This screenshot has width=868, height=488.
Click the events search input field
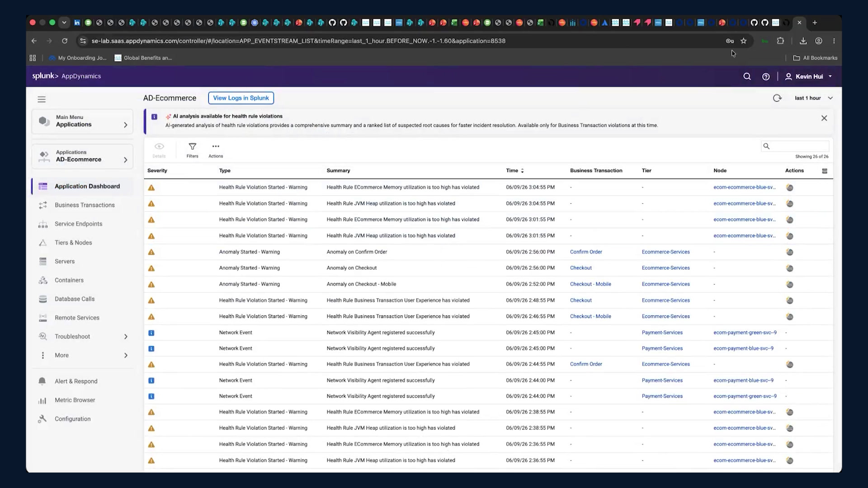coord(795,146)
